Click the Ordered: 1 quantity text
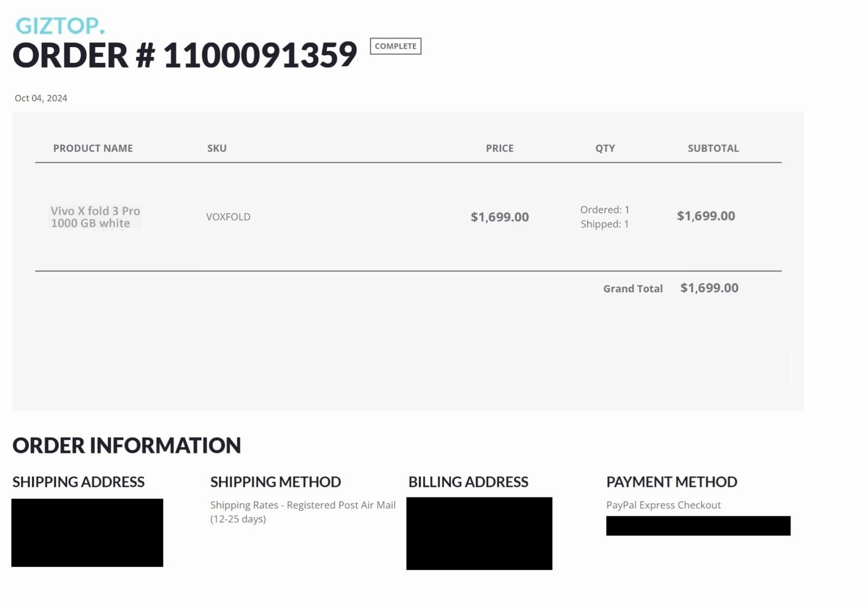868x608 pixels. point(605,210)
